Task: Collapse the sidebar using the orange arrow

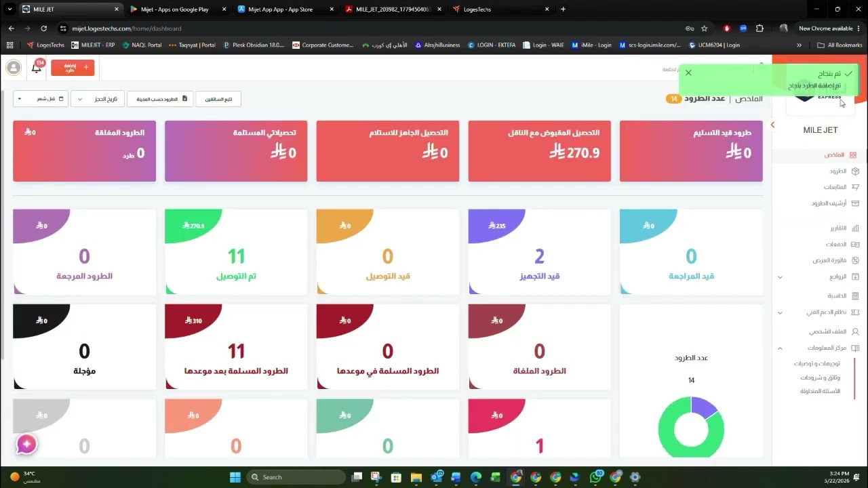Action: point(772,125)
